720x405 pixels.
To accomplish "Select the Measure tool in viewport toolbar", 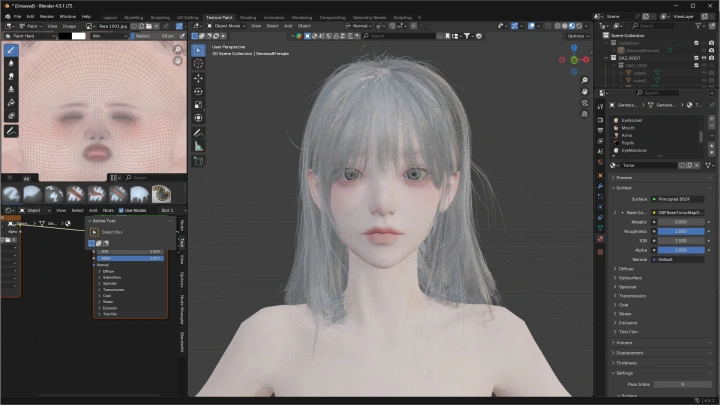I will (198, 145).
